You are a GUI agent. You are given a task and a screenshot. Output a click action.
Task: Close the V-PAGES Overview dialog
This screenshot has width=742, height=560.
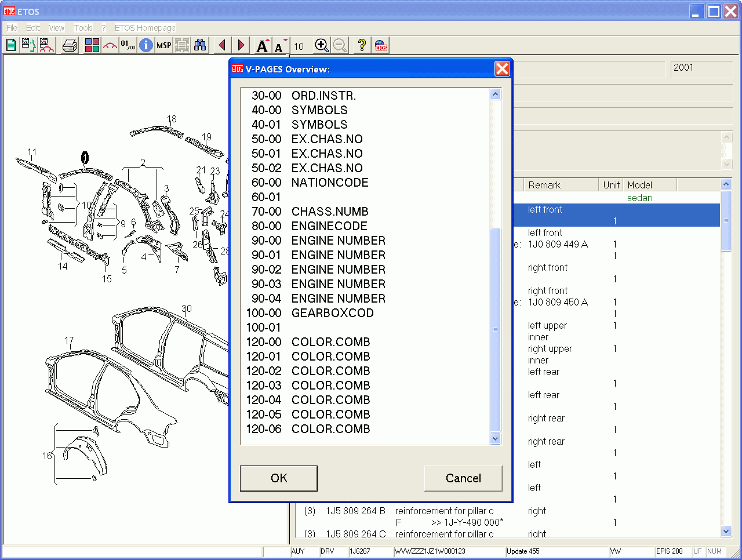click(x=502, y=69)
